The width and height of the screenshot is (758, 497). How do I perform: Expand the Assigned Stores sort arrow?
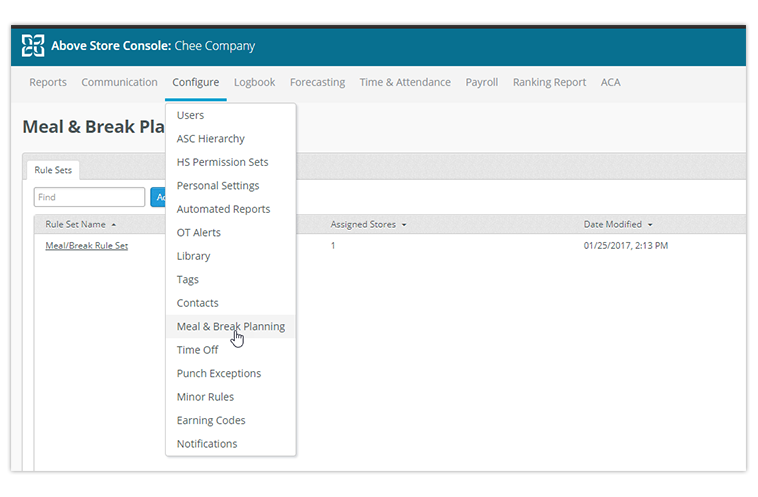(x=404, y=225)
